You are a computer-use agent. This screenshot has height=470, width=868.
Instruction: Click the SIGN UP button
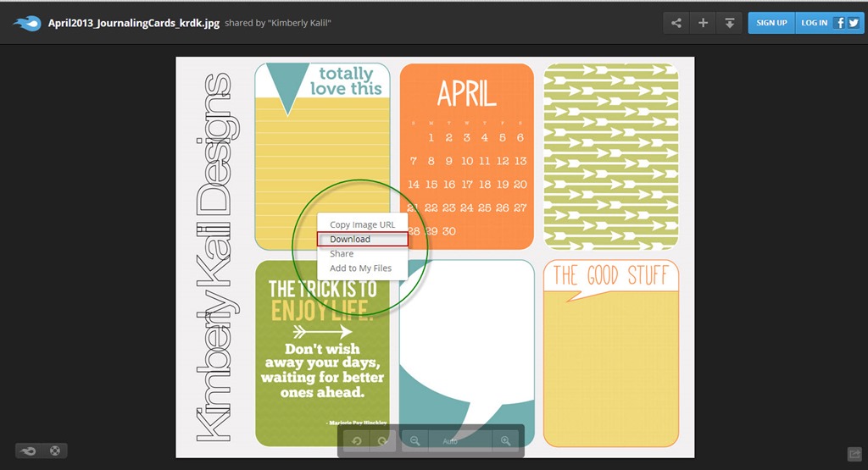coord(771,23)
